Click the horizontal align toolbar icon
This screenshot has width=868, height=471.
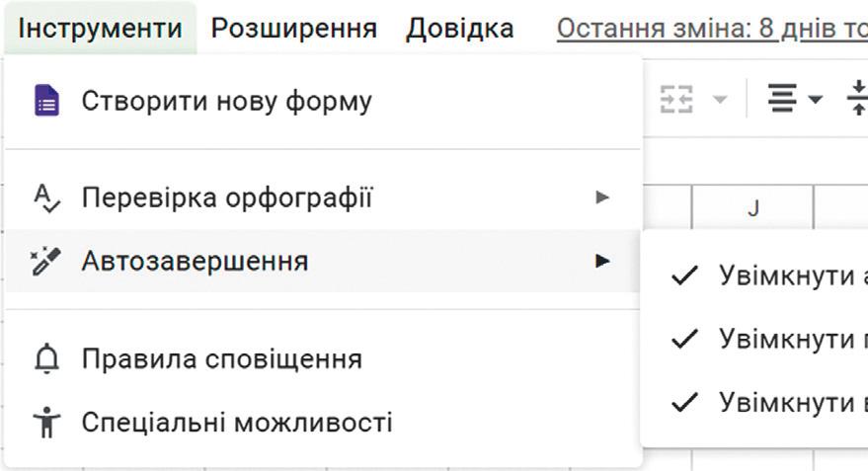tap(783, 100)
